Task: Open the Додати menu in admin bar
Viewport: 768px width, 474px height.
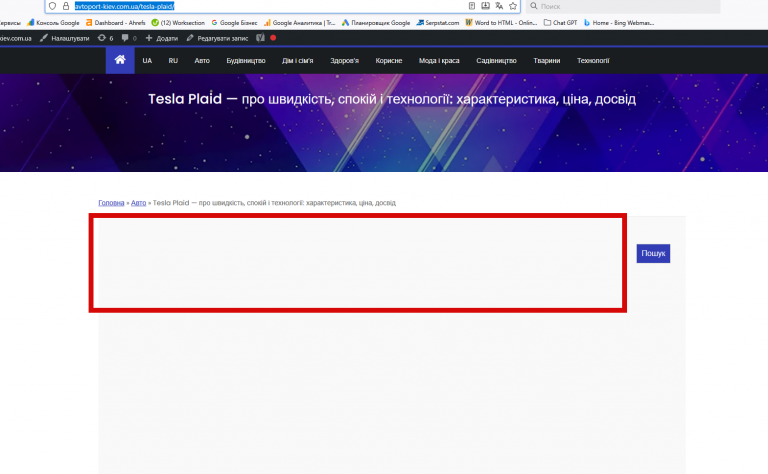Action: point(162,38)
